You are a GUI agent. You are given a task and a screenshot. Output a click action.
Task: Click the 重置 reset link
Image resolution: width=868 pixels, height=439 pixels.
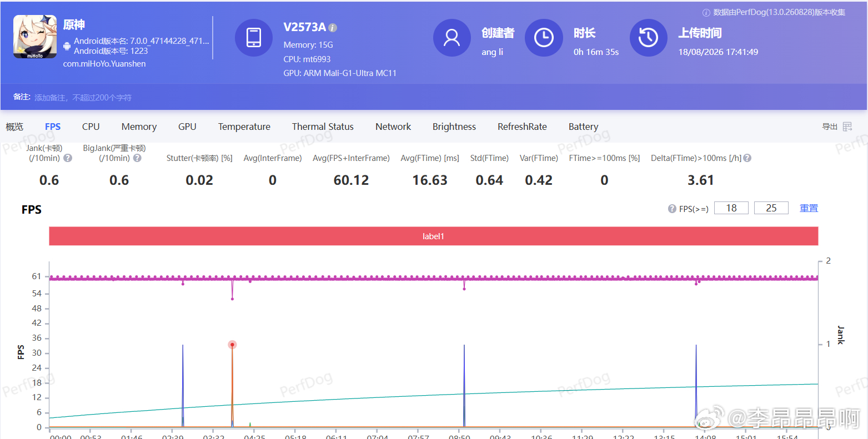pos(809,208)
